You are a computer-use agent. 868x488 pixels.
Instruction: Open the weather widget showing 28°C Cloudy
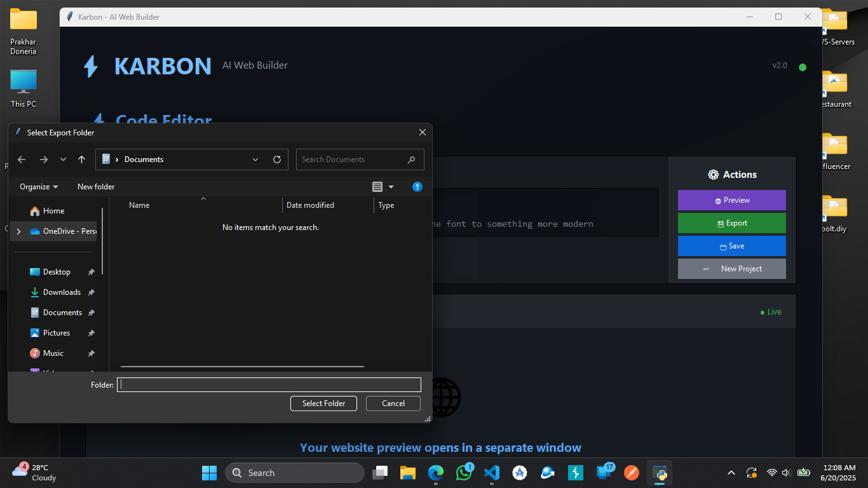point(34,473)
